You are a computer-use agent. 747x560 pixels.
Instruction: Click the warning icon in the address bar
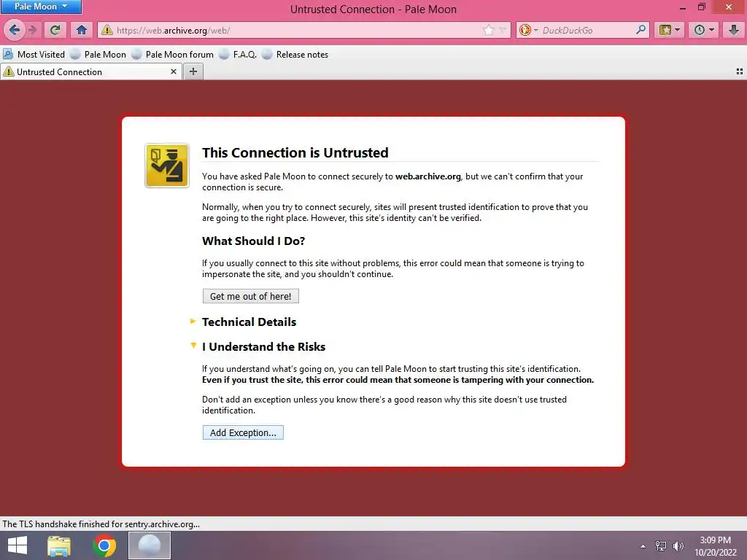click(107, 30)
